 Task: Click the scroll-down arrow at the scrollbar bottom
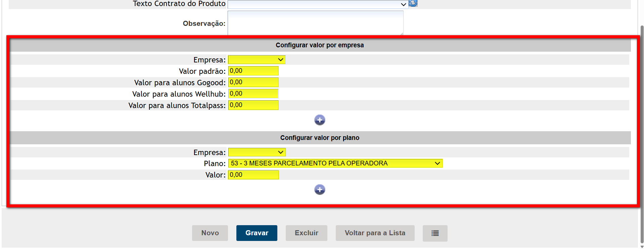pos(642,247)
